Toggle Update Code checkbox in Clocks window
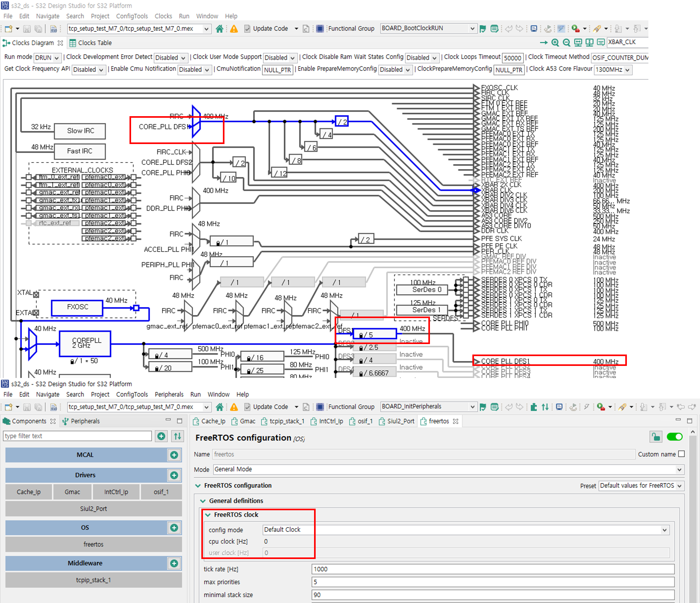Viewport: 700px width, 603px height. click(x=247, y=29)
